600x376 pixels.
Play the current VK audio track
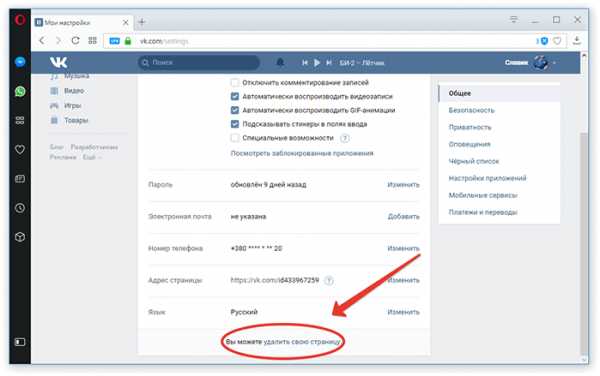[317, 63]
